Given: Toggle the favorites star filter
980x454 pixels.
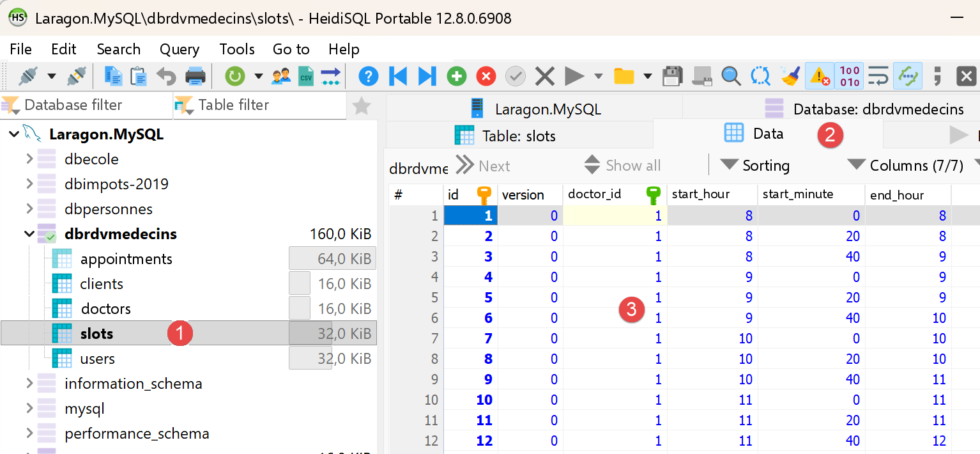Looking at the screenshot, I should [362, 106].
